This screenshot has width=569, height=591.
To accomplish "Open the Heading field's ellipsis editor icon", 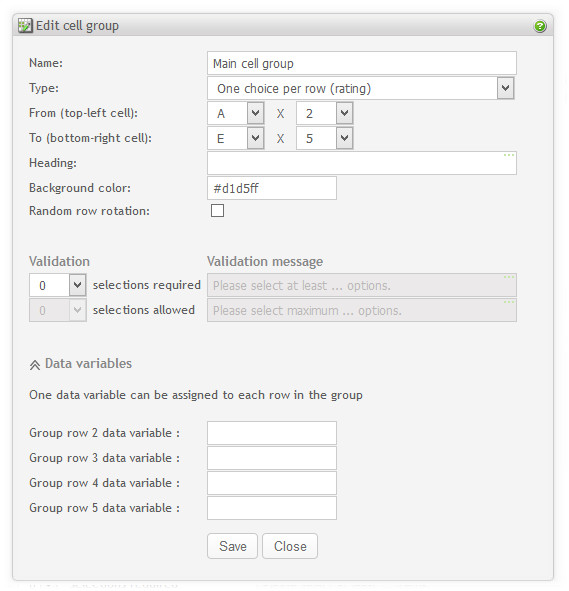I will tap(509, 155).
